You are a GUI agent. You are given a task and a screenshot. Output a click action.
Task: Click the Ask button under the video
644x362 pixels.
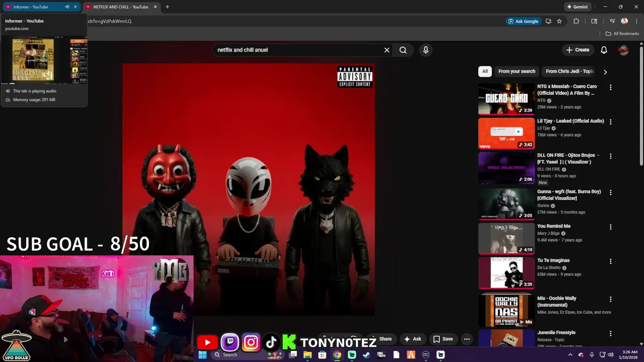tap(412, 339)
